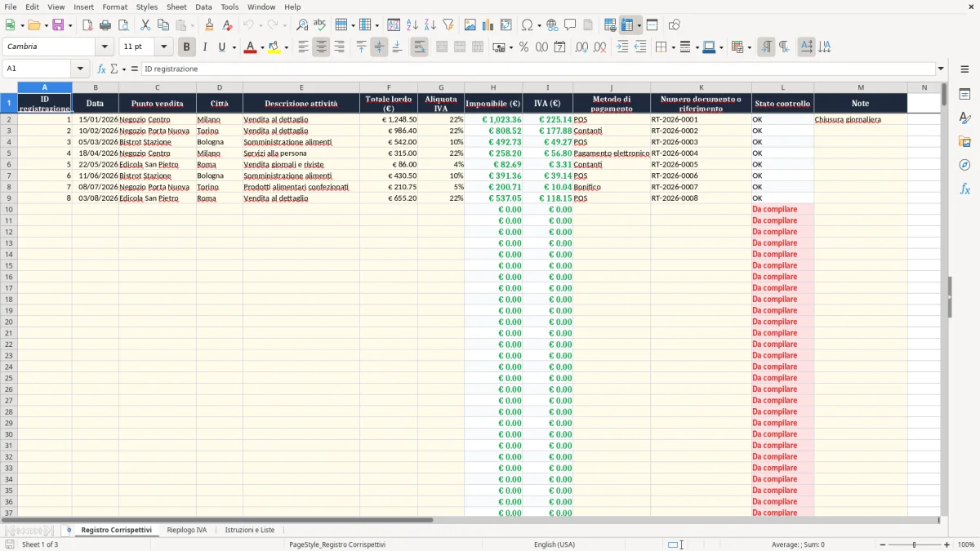
Task: Open Borders dropdown arrow
Action: 675,47
